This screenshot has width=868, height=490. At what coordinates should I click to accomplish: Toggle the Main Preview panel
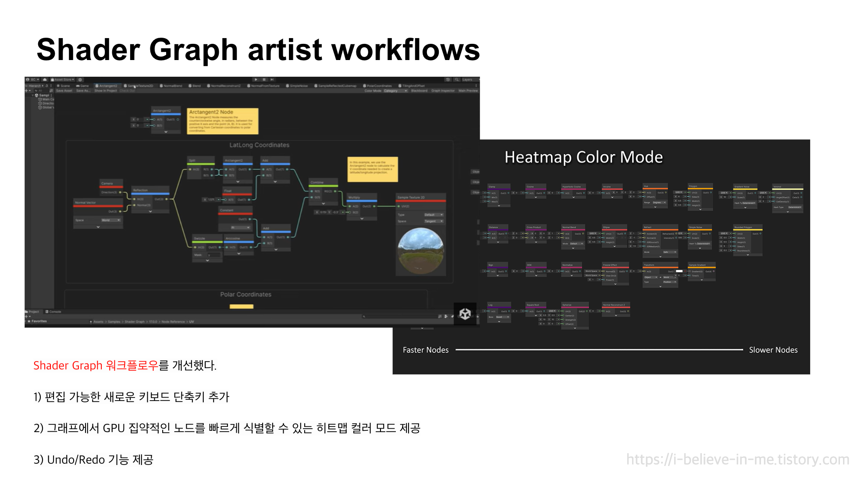point(468,91)
